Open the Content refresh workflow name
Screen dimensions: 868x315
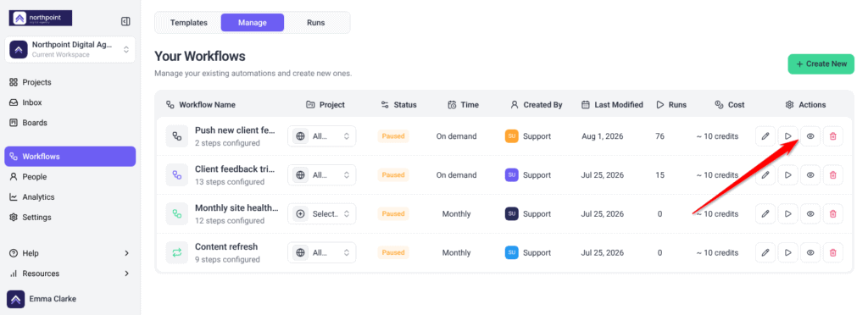pyautogui.click(x=226, y=246)
